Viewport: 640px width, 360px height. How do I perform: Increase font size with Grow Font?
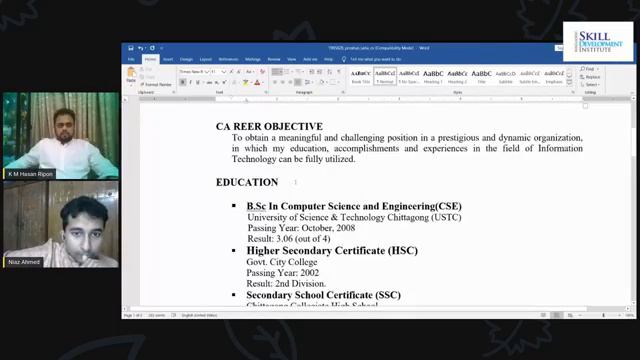pyautogui.click(x=231, y=72)
